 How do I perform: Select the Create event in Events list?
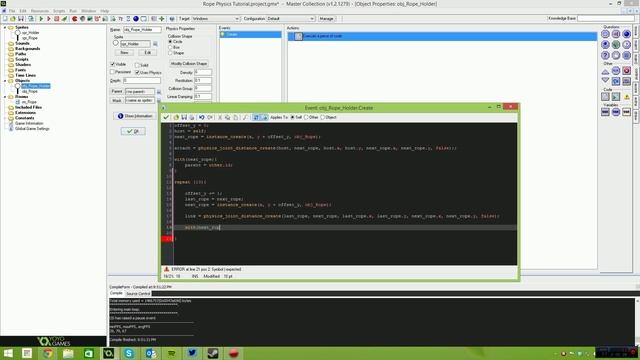pos(250,35)
